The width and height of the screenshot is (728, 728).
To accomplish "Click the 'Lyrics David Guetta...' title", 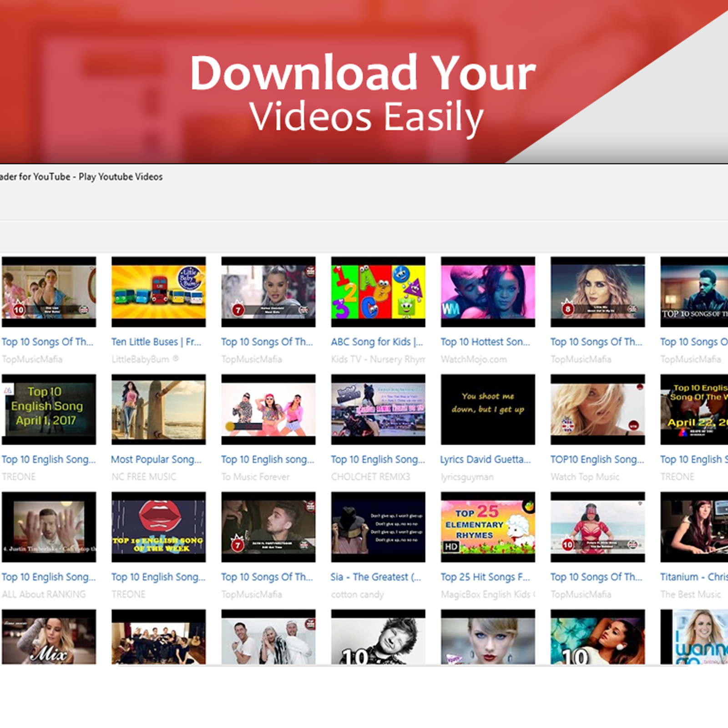I will coord(485,460).
